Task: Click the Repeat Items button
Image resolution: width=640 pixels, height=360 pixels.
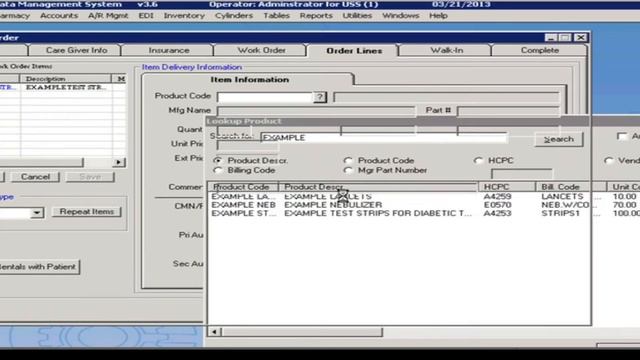Action: point(87,211)
